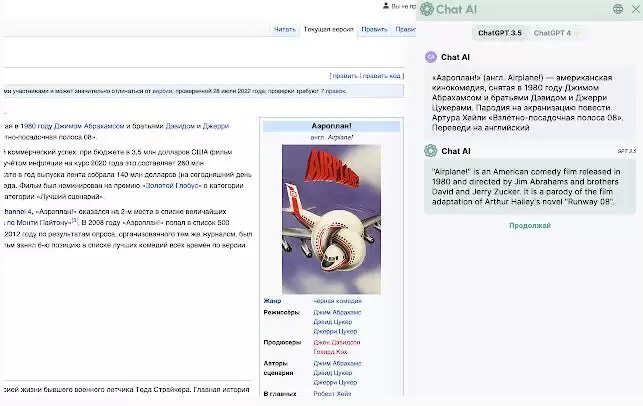Open the Джимом Абрахамсом link in article text
This screenshot has height=406, width=643.
click(89, 126)
